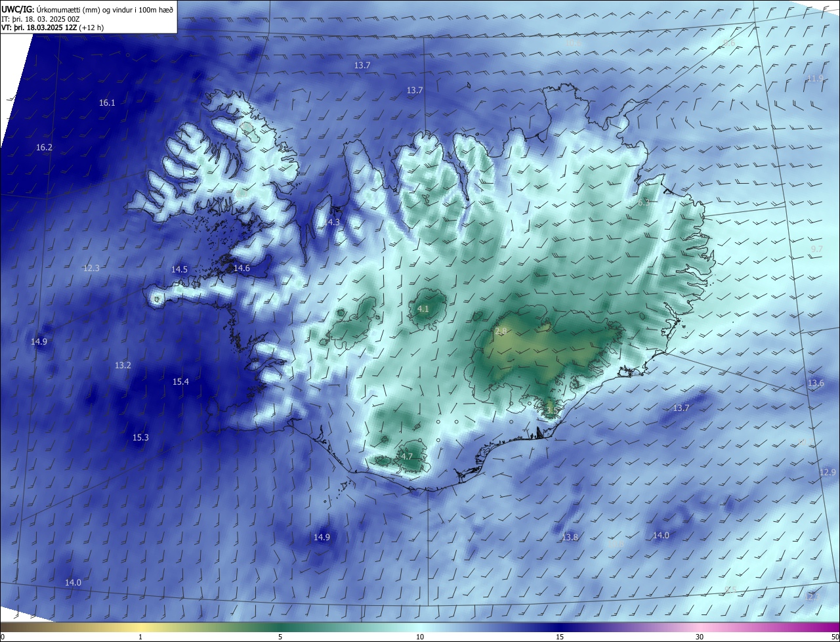This screenshot has width=840, height=642.
Task: Click the 13.2 value on the map
Action: pyautogui.click(x=123, y=366)
